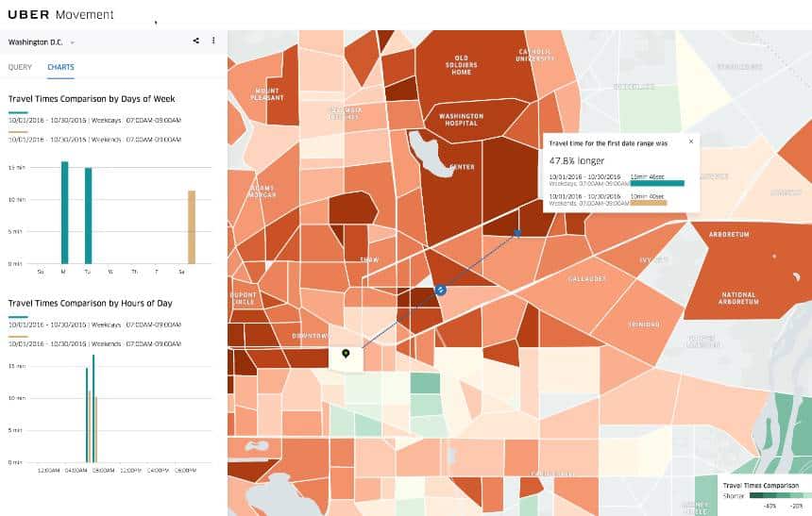Image resolution: width=812 pixels, height=516 pixels.
Task: Click the teal weekday bar in tooltip
Action: click(657, 183)
